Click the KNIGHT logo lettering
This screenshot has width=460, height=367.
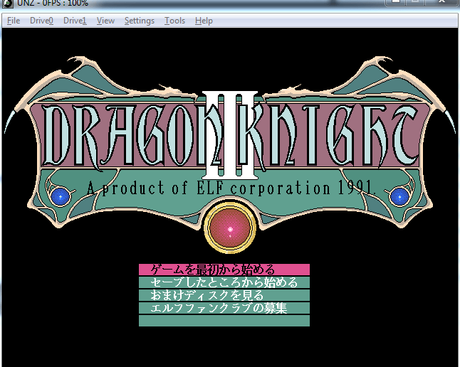pyautogui.click(x=330, y=135)
